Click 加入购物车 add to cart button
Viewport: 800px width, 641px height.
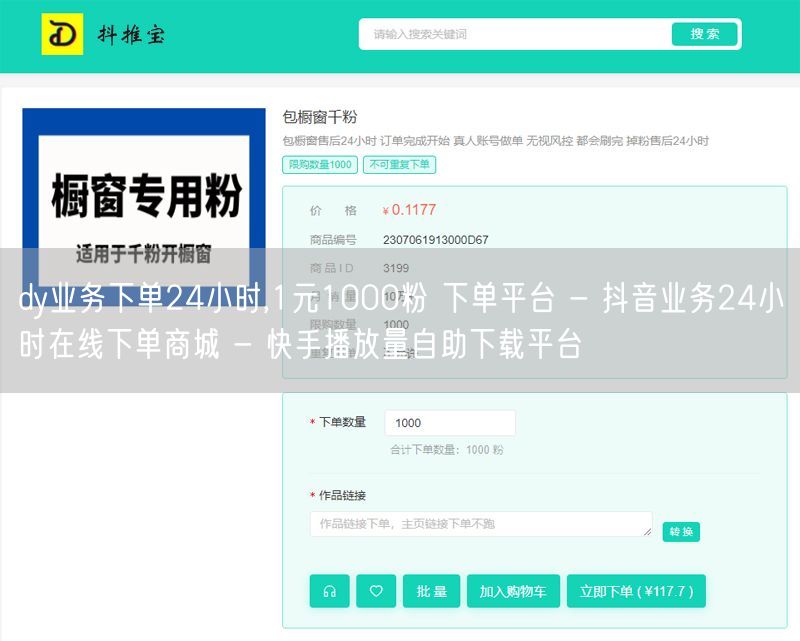513,591
